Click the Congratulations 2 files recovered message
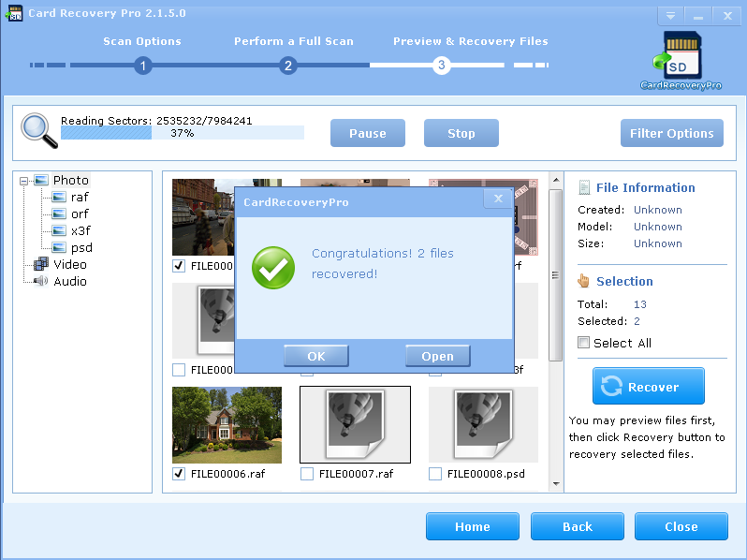 382,263
